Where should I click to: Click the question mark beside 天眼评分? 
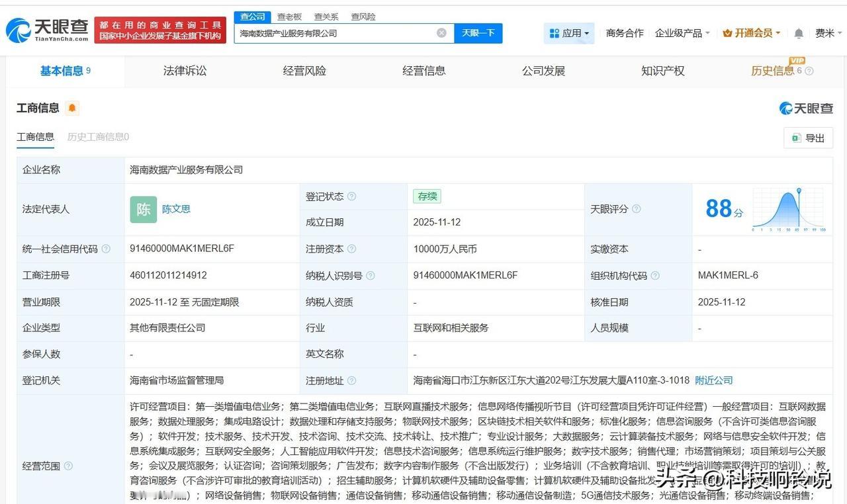coord(636,209)
